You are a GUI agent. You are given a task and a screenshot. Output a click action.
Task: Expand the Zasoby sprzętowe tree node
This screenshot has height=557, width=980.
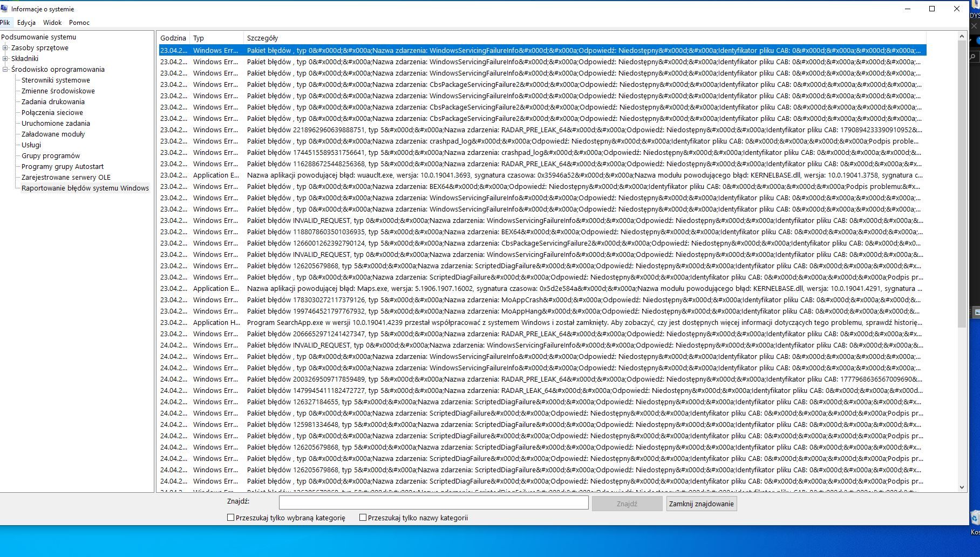point(5,47)
